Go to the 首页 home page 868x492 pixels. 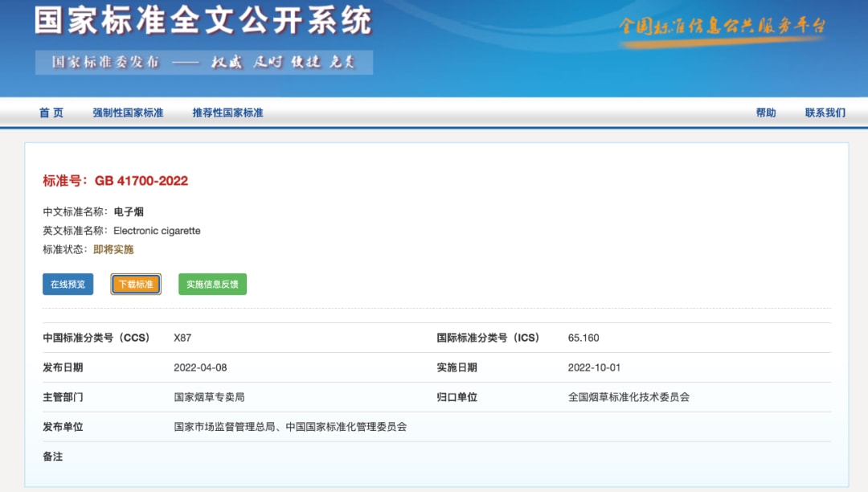51,113
